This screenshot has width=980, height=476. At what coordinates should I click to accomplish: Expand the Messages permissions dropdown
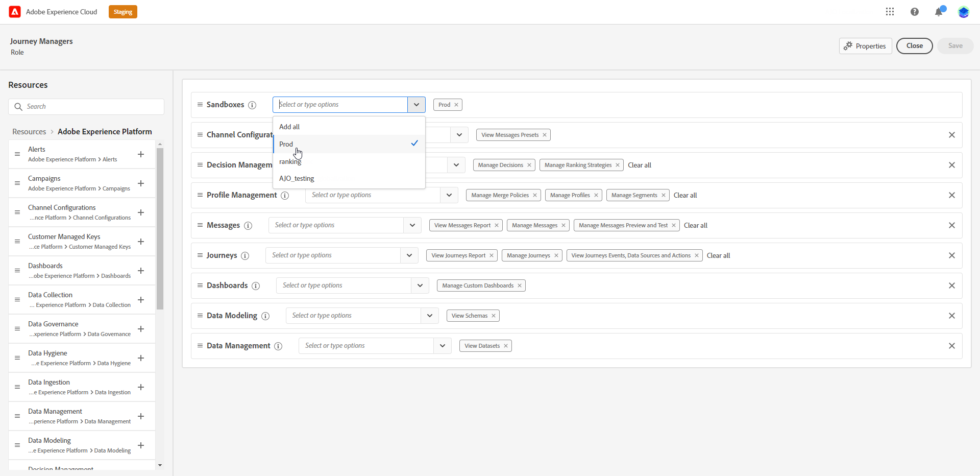click(412, 225)
